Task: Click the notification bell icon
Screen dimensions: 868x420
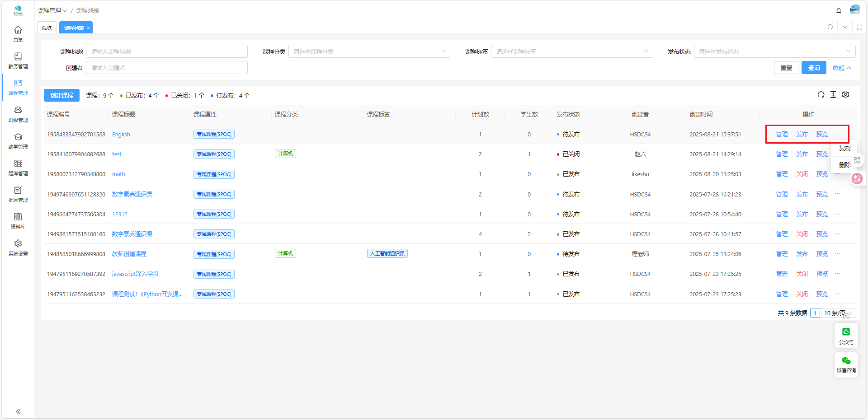Action: tap(839, 10)
